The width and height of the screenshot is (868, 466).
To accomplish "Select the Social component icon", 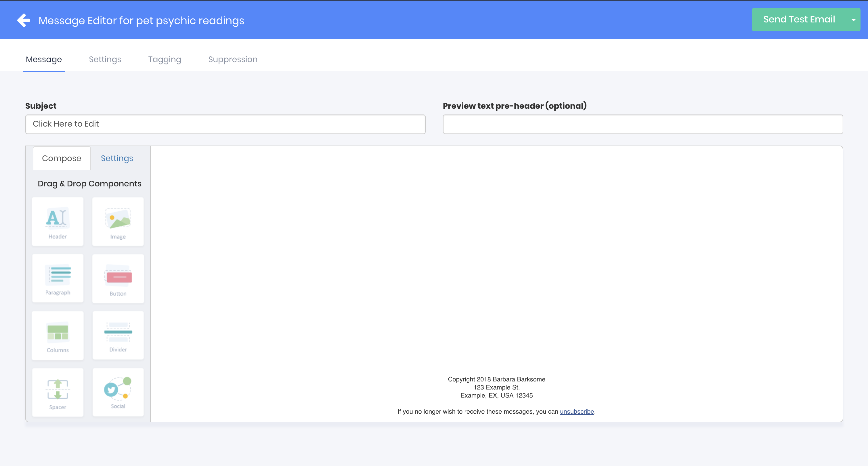I will click(118, 392).
